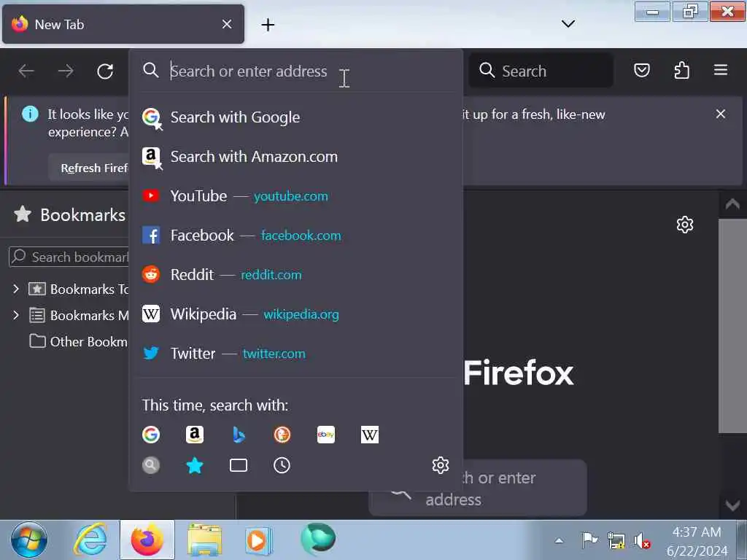Close the New Tab tab

[227, 24]
